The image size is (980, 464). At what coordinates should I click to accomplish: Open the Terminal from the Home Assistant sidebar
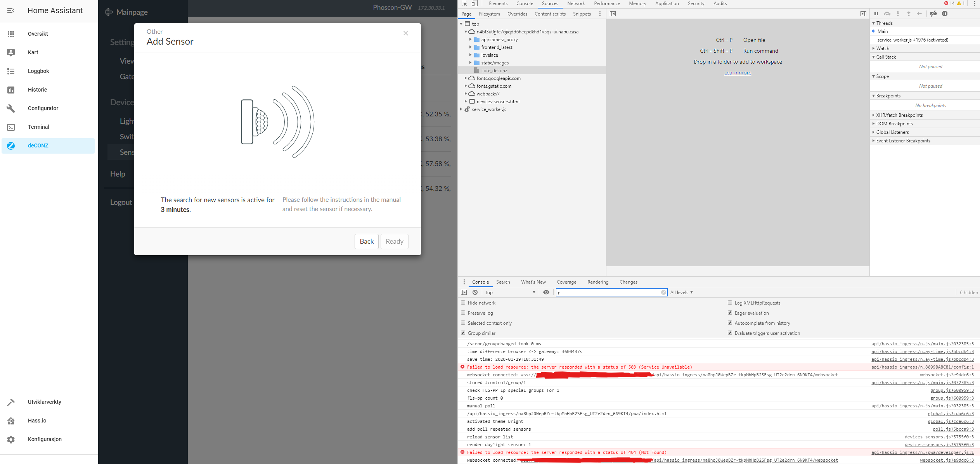click(x=38, y=127)
